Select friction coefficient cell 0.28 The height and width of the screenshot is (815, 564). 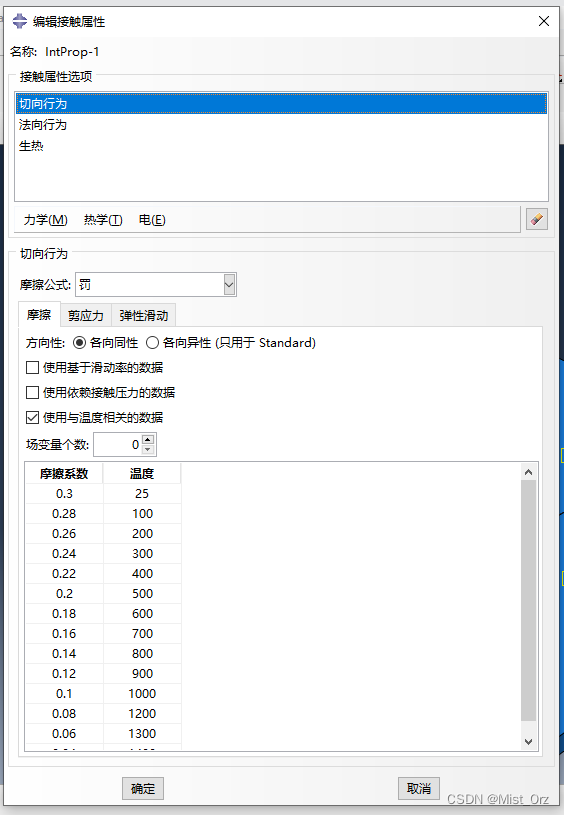coord(64,514)
